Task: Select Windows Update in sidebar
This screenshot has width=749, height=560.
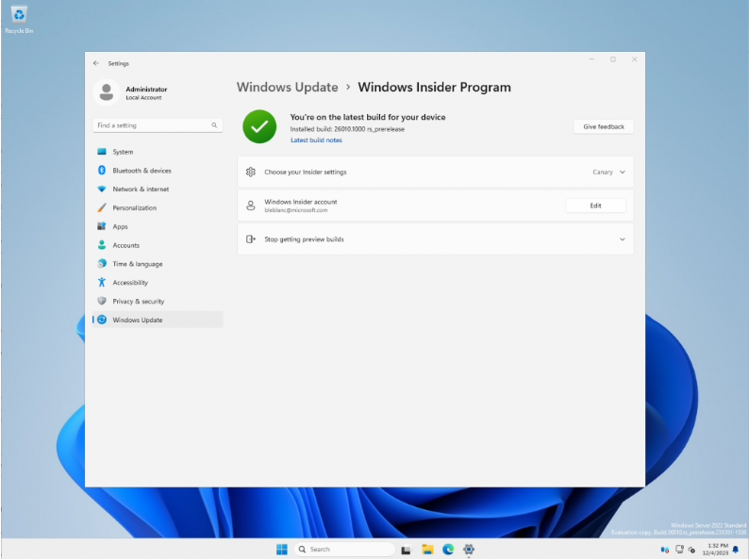Action: click(x=158, y=320)
